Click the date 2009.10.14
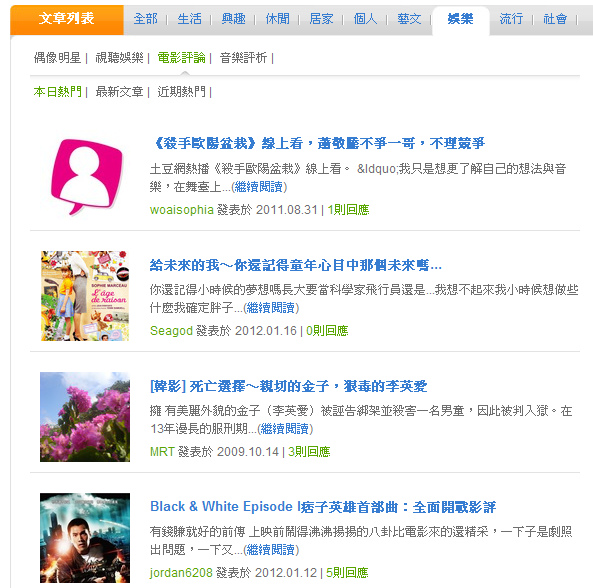 pos(248,451)
